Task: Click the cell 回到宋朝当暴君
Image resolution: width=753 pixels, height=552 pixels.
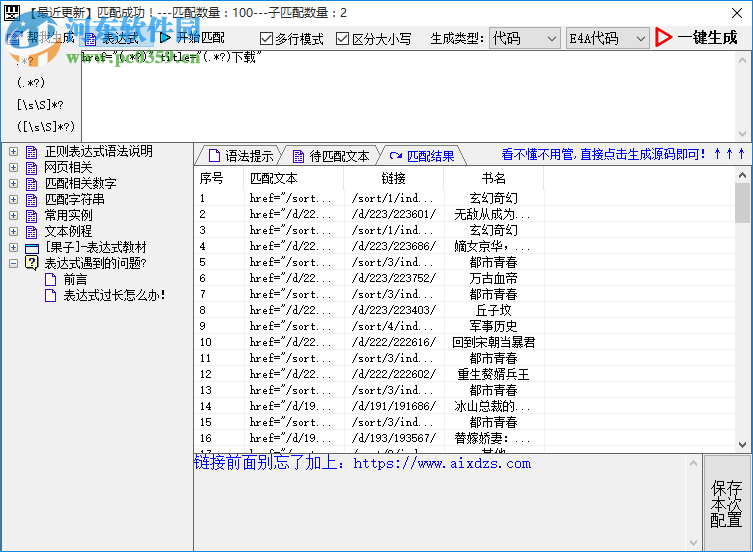Action: pyautogui.click(x=494, y=342)
